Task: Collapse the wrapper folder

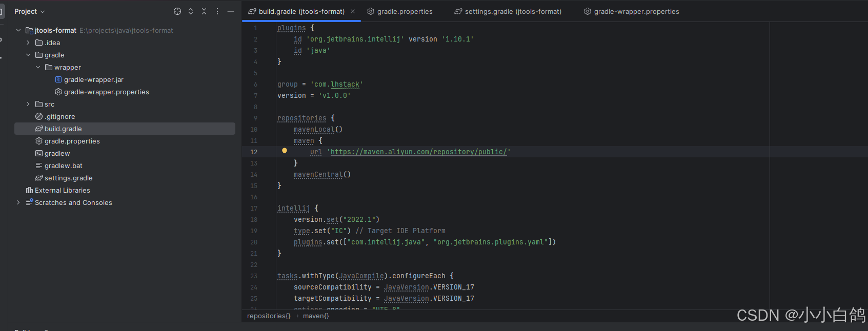Action: point(38,67)
